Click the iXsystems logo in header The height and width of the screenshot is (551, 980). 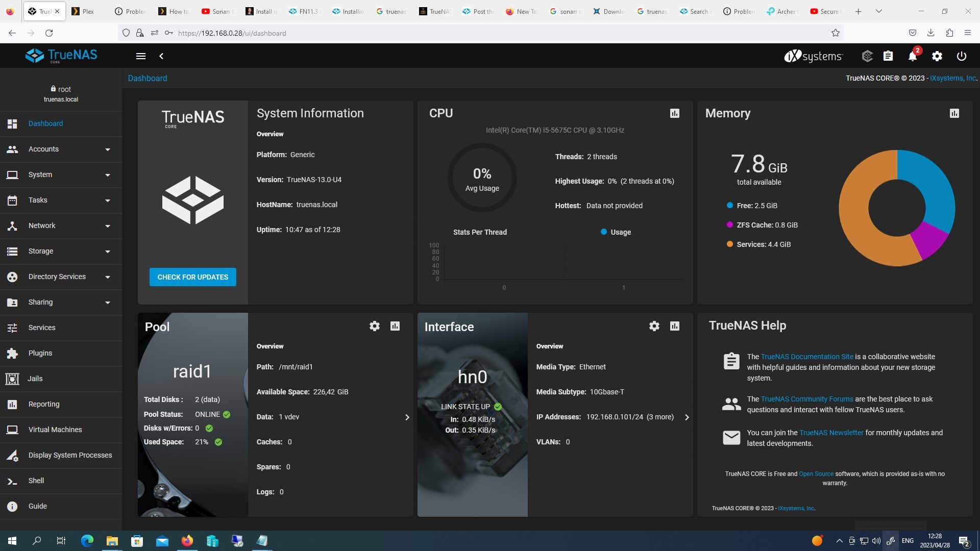click(x=814, y=56)
